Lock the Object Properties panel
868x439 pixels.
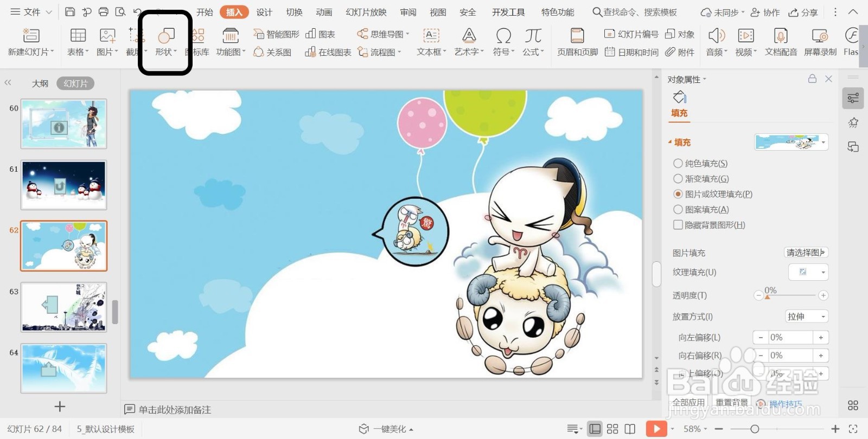pyautogui.click(x=812, y=79)
